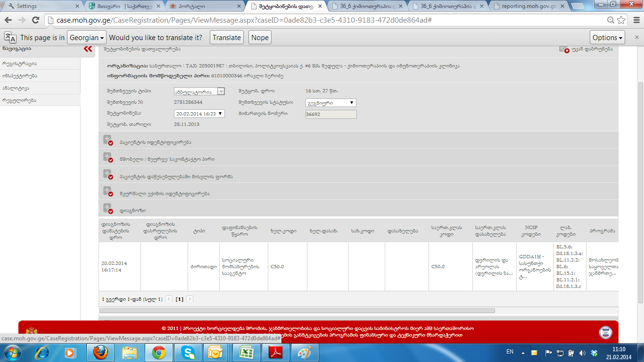The image size is (644, 362).
Task: Click the Translate button
Action: click(x=226, y=38)
